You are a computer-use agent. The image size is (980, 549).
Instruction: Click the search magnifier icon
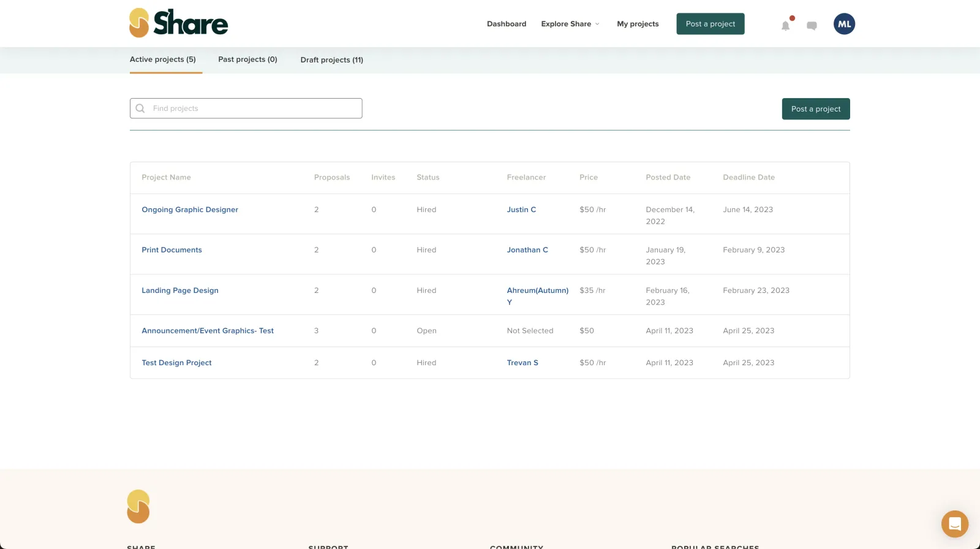[x=140, y=108]
